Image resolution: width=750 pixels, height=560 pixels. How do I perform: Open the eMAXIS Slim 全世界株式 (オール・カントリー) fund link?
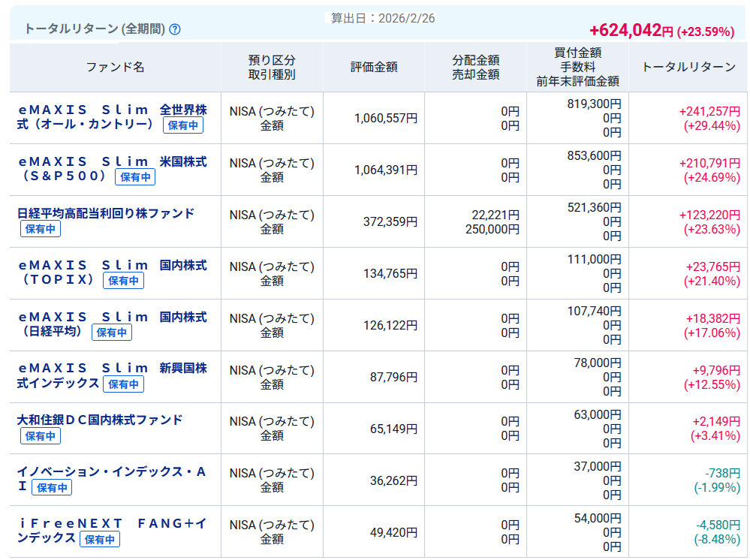coord(112,116)
